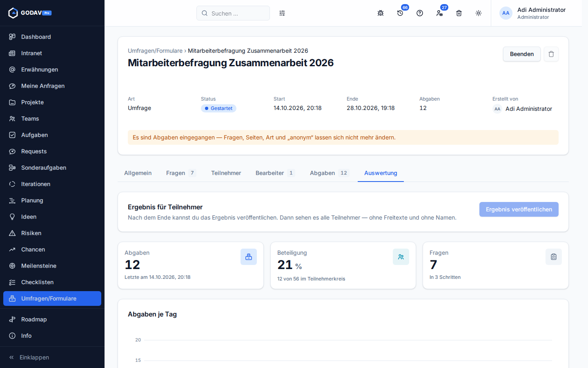Switch to the Allgemein tab
Screen dimensions: 588x368
click(138, 173)
